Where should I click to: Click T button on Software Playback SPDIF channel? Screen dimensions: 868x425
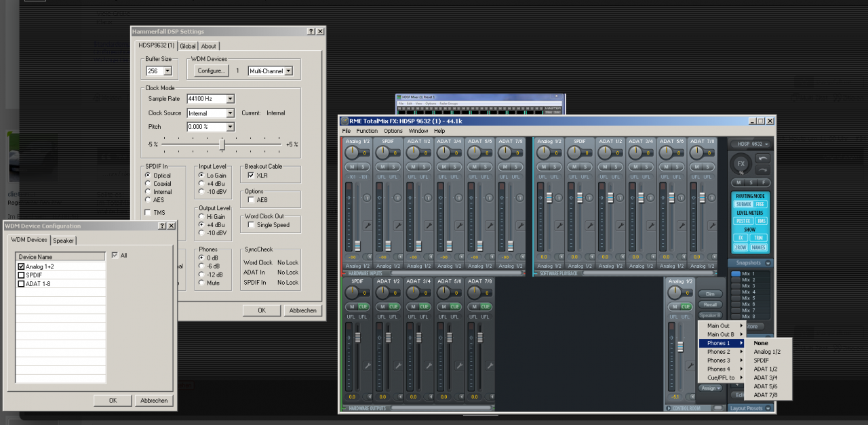[x=589, y=197]
